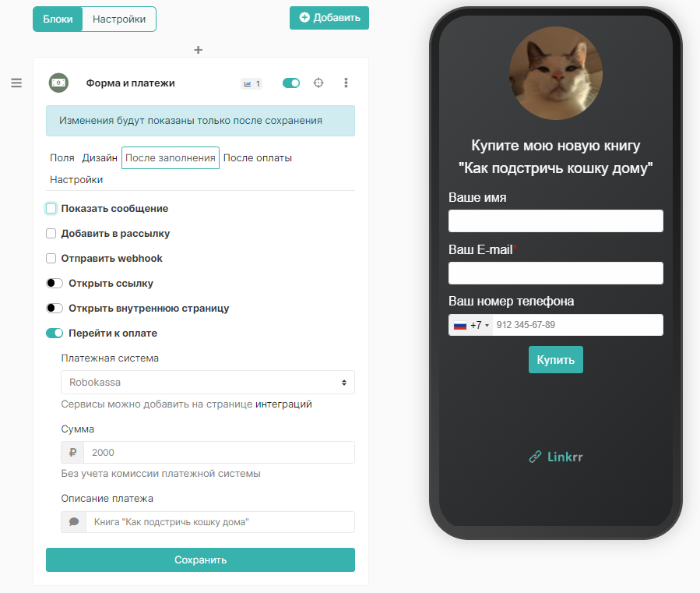The height and width of the screenshot is (593, 700).
Task: Click the ruble currency icon
Action: click(72, 452)
